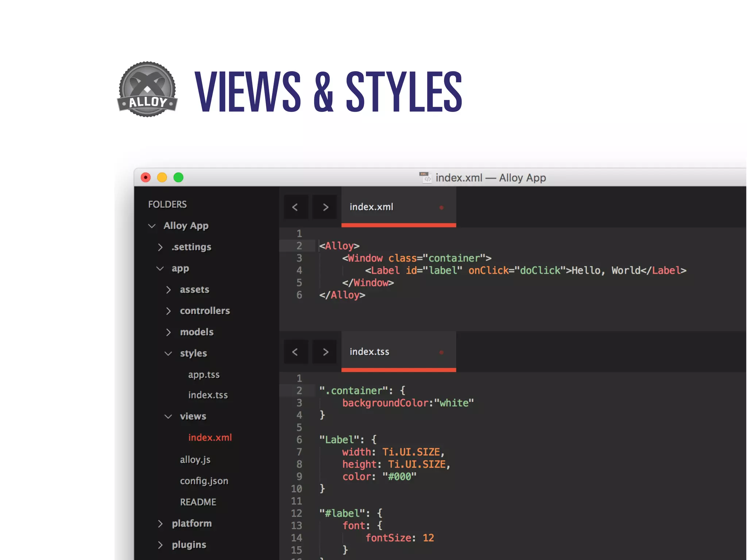Select index.xml under views folder
This screenshot has width=747, height=560.
coord(210,437)
